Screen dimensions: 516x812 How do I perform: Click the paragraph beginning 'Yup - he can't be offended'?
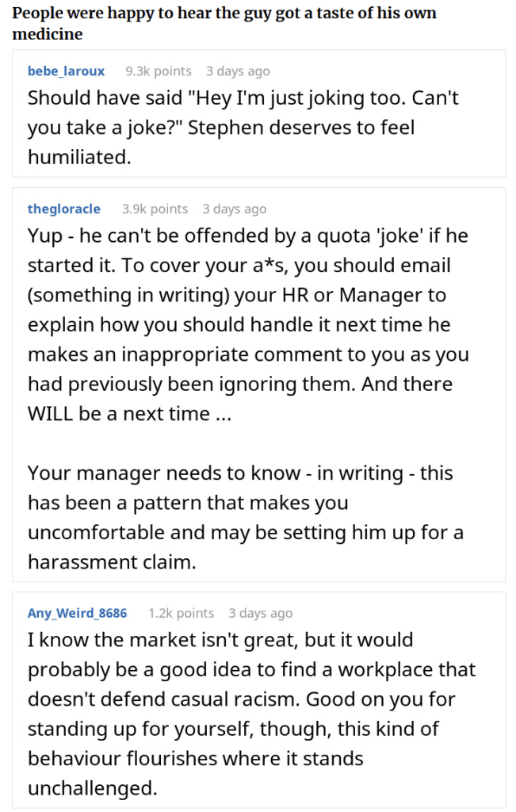click(248, 324)
